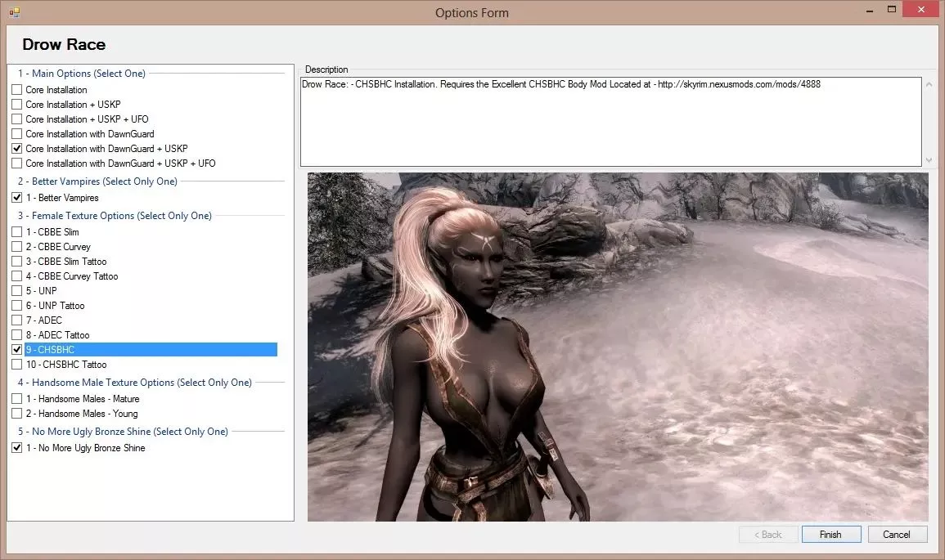The height and width of the screenshot is (560, 945).
Task: Enable the 2 - CBBE Curvey texture
Action: coord(17,247)
